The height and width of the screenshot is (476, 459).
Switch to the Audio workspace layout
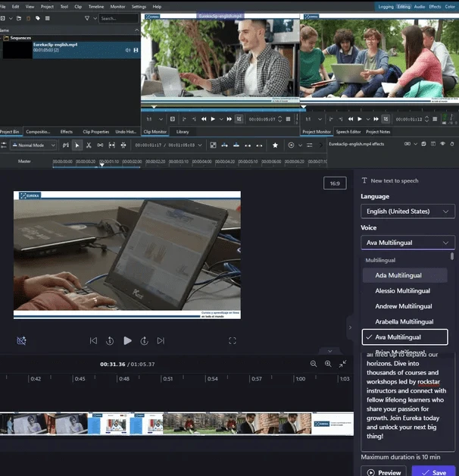click(x=420, y=6)
